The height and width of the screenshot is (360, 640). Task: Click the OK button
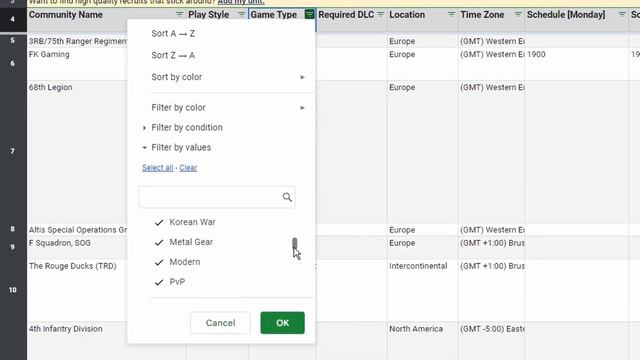282,323
